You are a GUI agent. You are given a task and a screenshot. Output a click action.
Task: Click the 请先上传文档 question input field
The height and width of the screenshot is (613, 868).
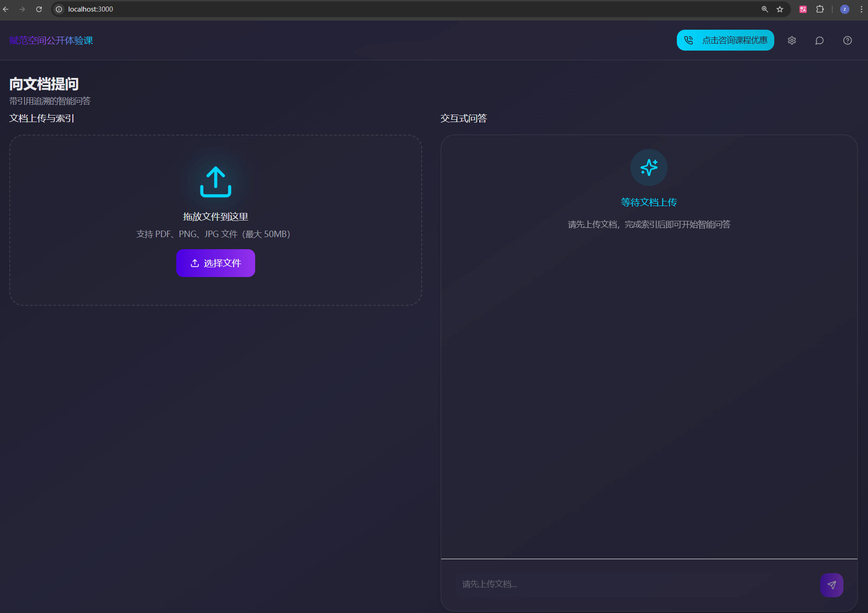click(x=635, y=584)
